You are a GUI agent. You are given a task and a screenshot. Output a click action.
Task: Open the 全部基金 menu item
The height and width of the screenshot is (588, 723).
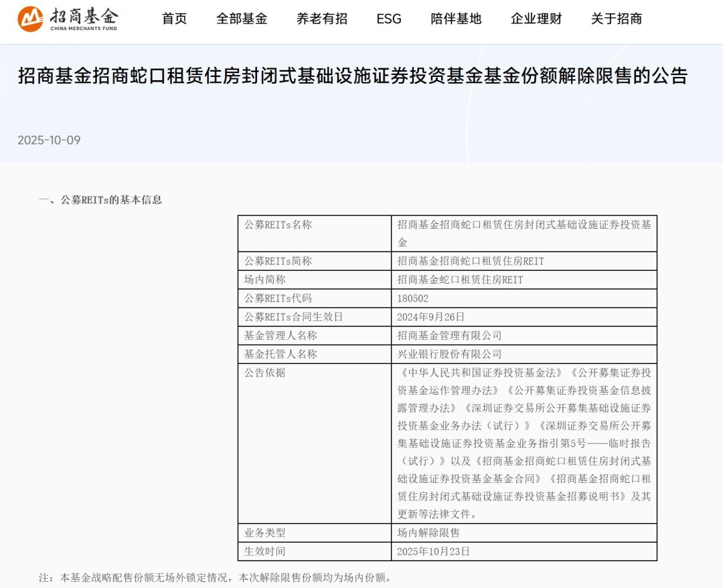tap(242, 19)
